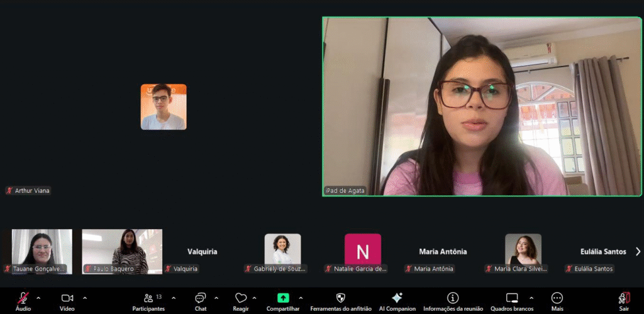Show next participants with right arrow
This screenshot has width=644, height=314.
tap(638, 252)
